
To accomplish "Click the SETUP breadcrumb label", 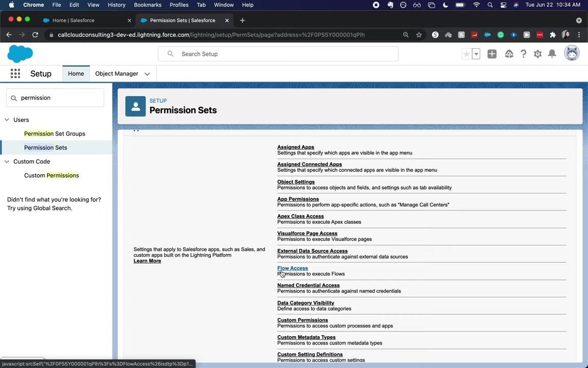I will 158,101.
